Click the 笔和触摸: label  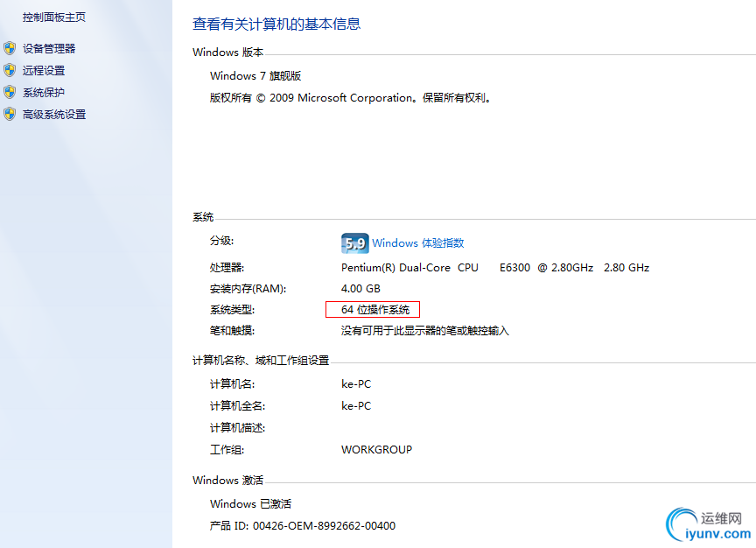pyautogui.click(x=233, y=331)
